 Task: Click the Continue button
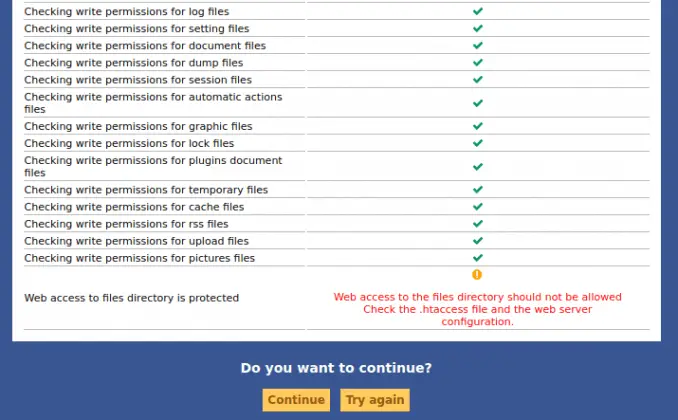(x=296, y=400)
